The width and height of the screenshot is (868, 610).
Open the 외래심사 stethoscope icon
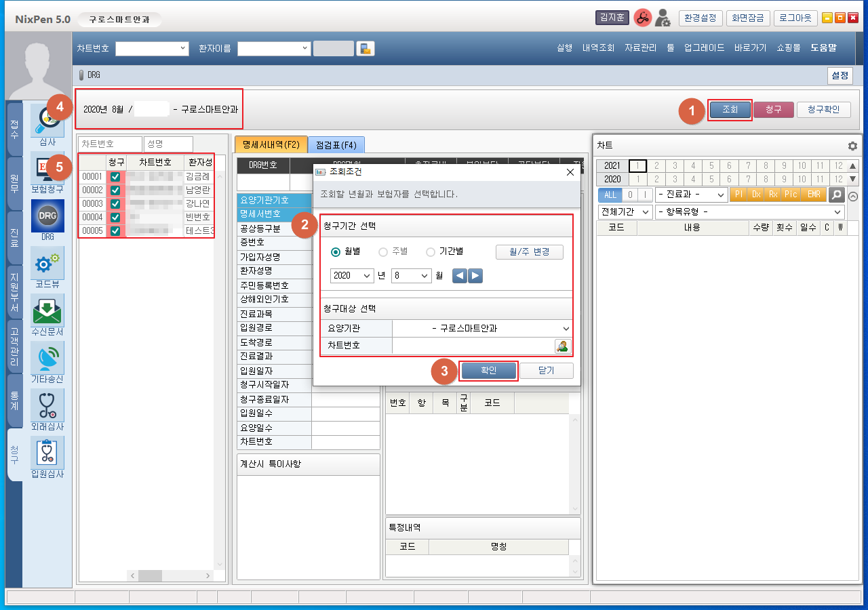pyautogui.click(x=47, y=405)
